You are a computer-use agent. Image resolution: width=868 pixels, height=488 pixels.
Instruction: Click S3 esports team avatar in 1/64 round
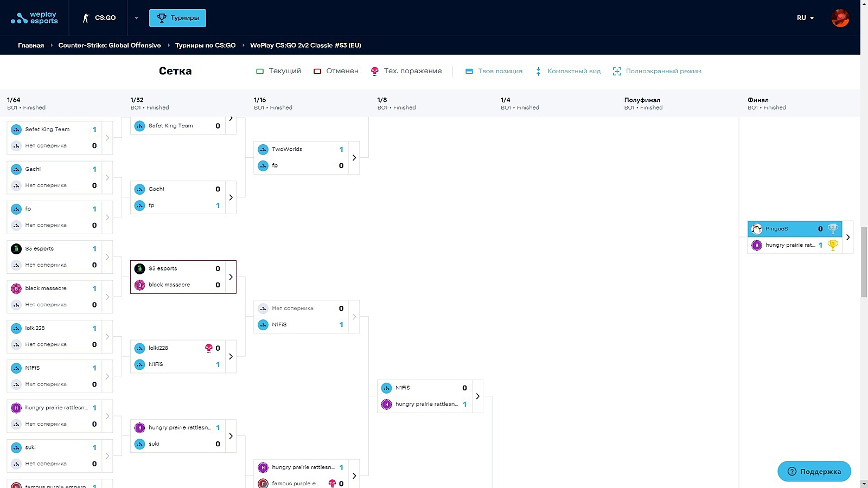(16, 249)
